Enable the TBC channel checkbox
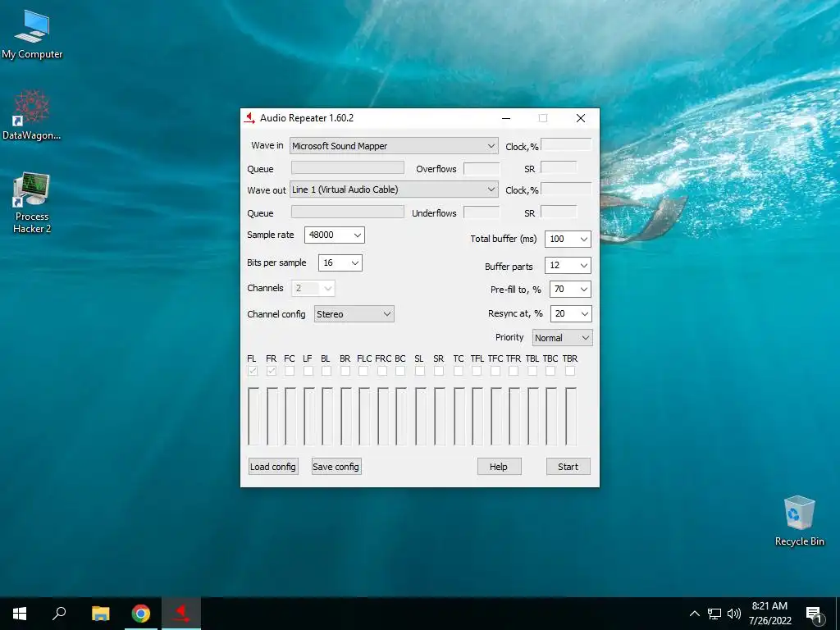Image resolution: width=840 pixels, height=630 pixels. (x=550, y=371)
